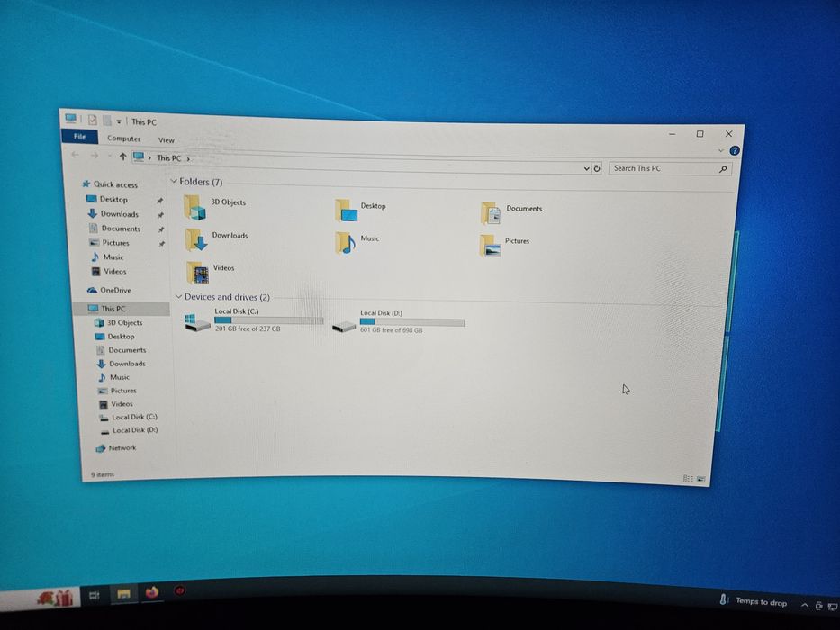Click the network icon in system tray
This screenshot has height=630, width=840.
833,606
